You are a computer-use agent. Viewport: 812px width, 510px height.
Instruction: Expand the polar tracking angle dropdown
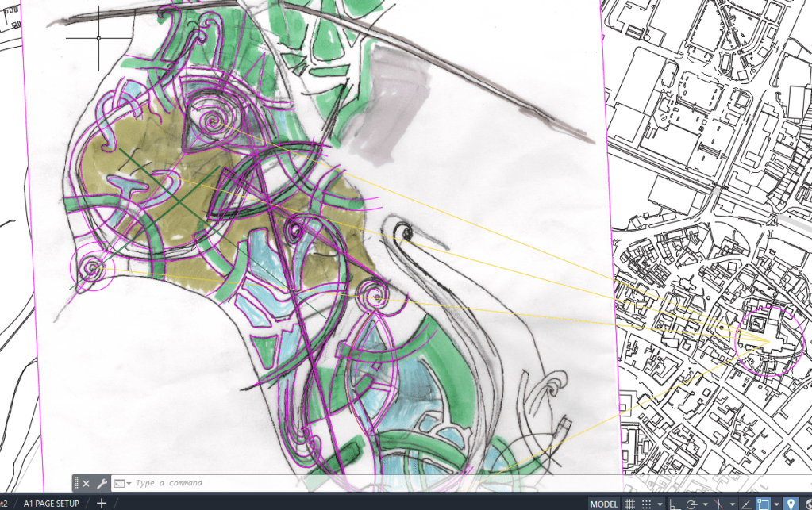pos(706,504)
